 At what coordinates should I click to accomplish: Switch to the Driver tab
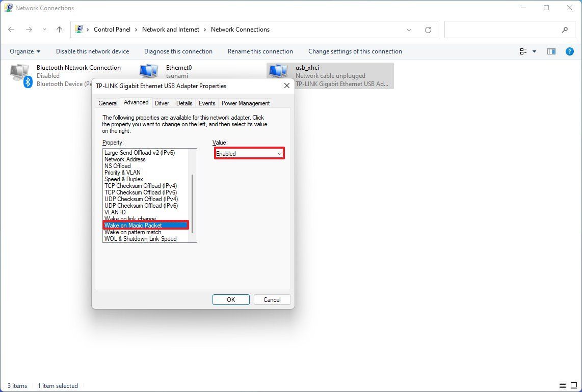point(162,103)
